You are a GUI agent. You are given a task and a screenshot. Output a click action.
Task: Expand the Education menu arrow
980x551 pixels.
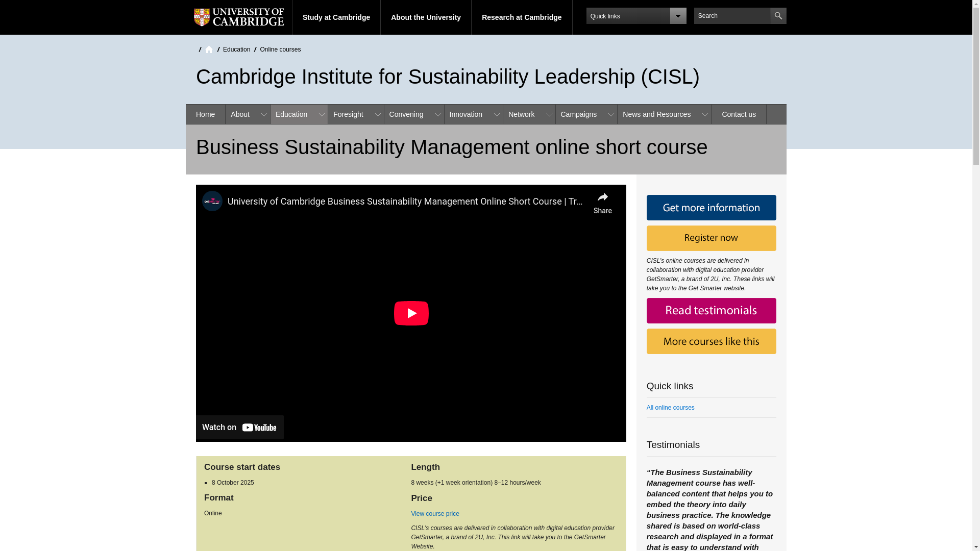322,114
